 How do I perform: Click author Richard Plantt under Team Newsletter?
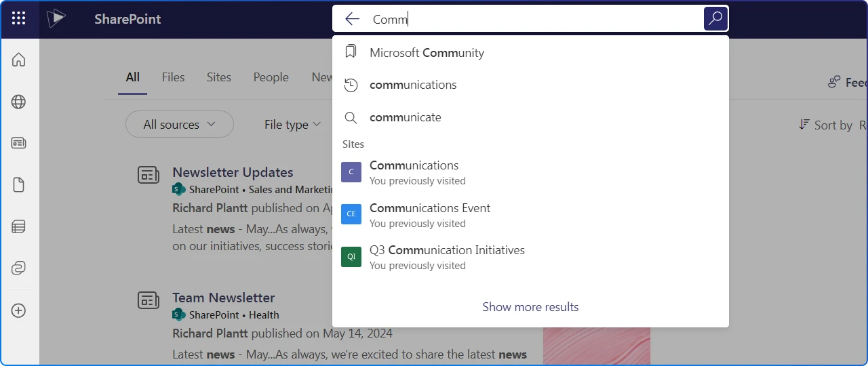click(212, 333)
